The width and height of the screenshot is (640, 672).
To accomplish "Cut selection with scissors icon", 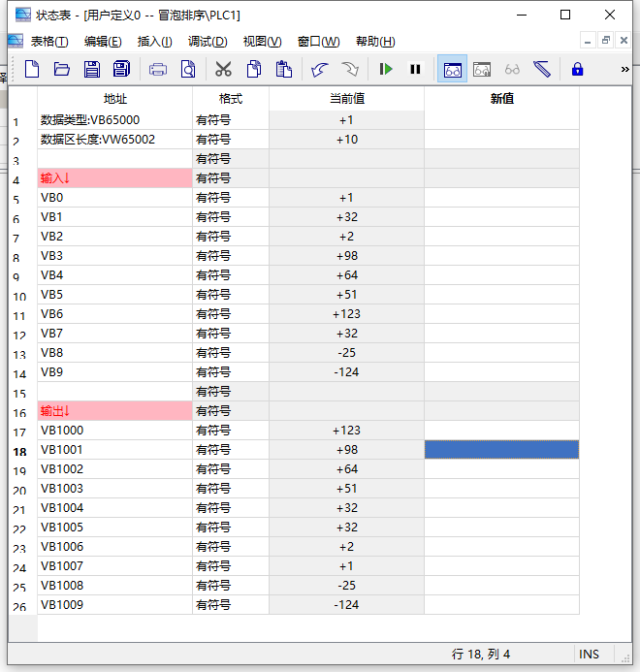I will point(223,69).
